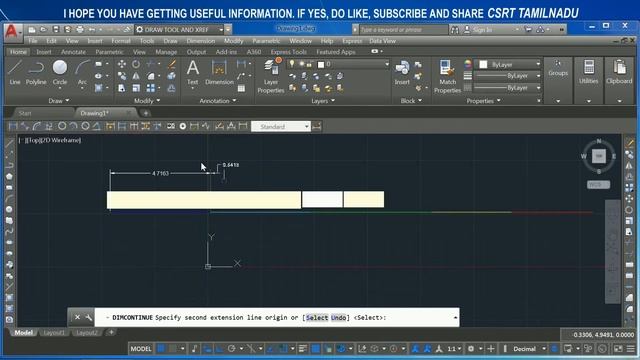Image resolution: width=640 pixels, height=360 pixels.
Task: Toggle lineweight display in status bar
Action: click(x=302, y=349)
